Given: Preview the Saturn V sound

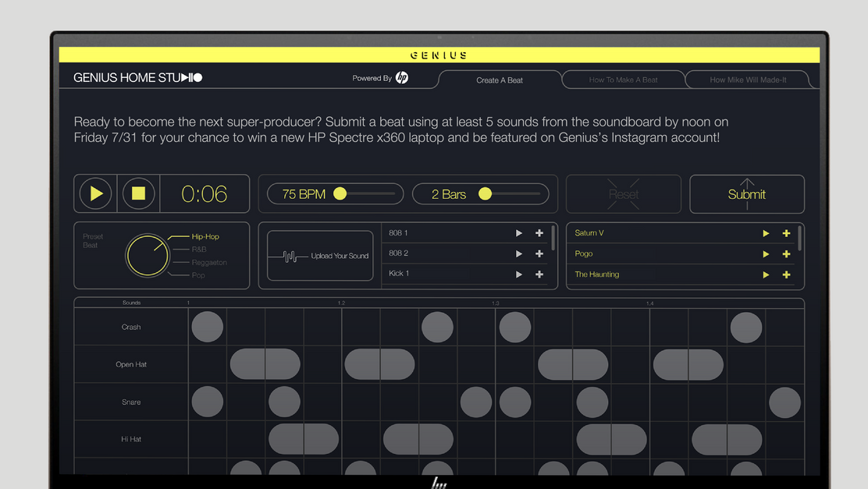Looking at the screenshot, I should 766,232.
